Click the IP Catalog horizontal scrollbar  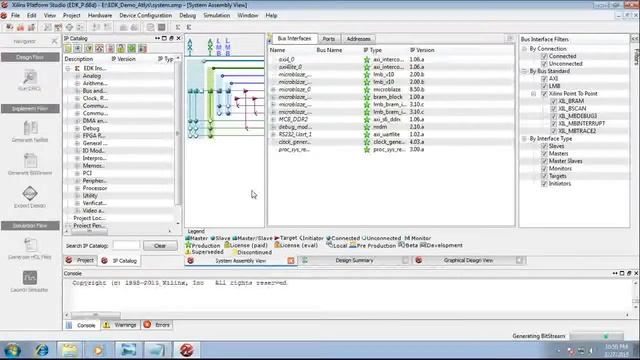click(90, 231)
